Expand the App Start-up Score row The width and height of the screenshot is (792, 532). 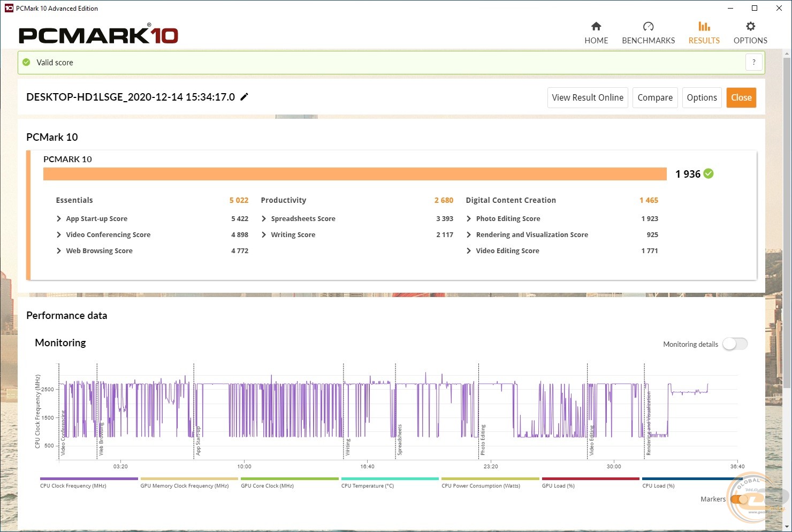pyautogui.click(x=59, y=218)
